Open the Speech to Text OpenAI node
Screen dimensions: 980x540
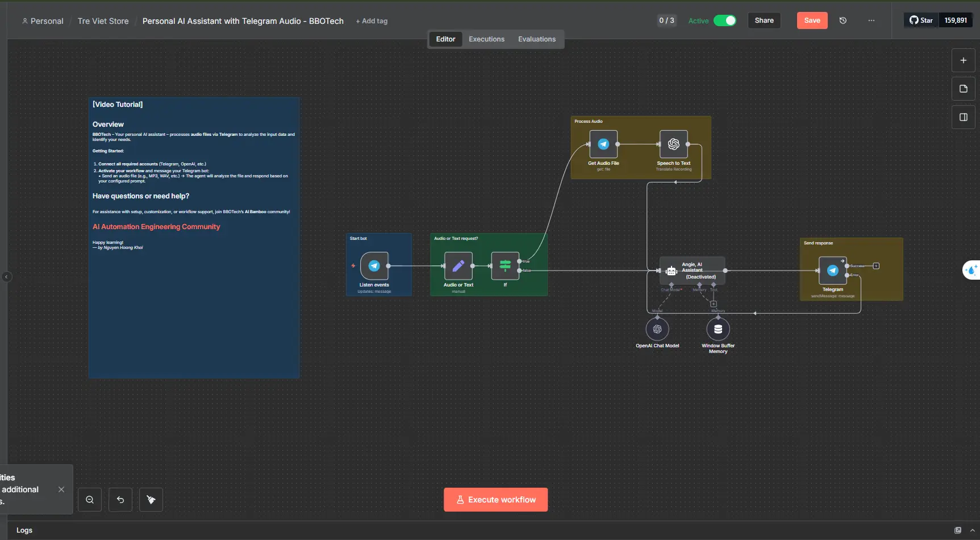(673, 144)
